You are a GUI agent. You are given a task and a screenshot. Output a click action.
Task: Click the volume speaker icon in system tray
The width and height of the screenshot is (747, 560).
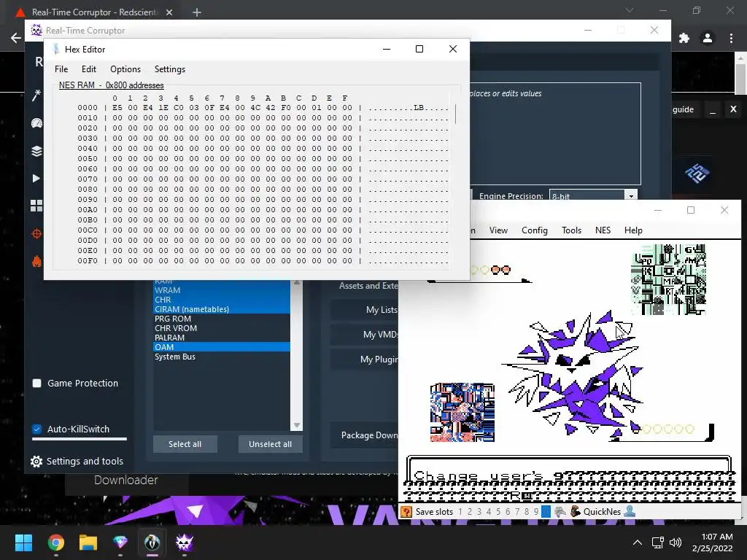point(675,542)
